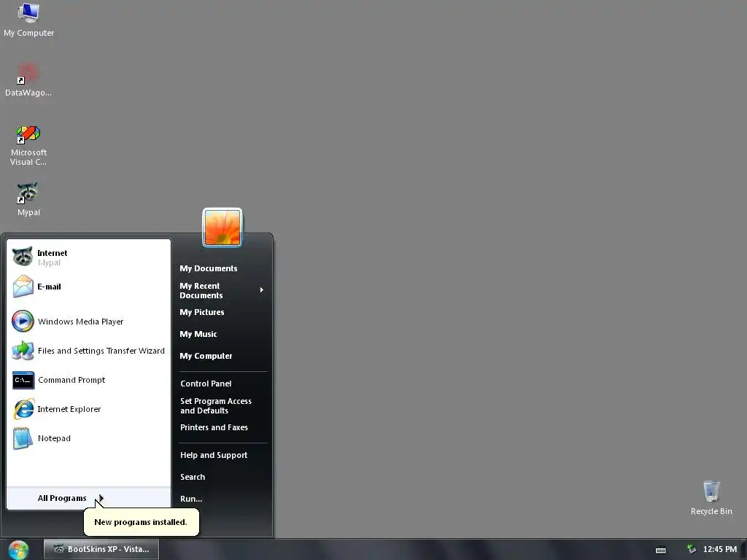Screen dimensions: 747x560
Task: Click the New programs installed balloon
Action: (141, 522)
